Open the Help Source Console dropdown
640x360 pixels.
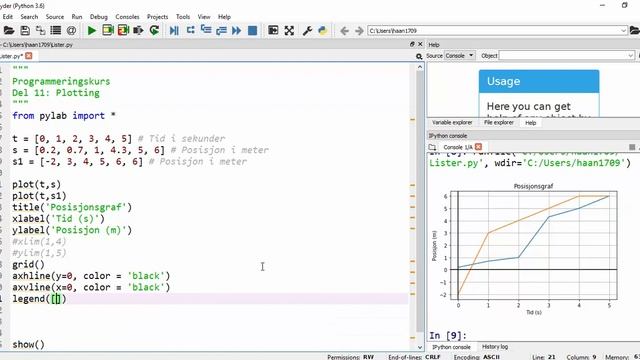(x=460, y=56)
